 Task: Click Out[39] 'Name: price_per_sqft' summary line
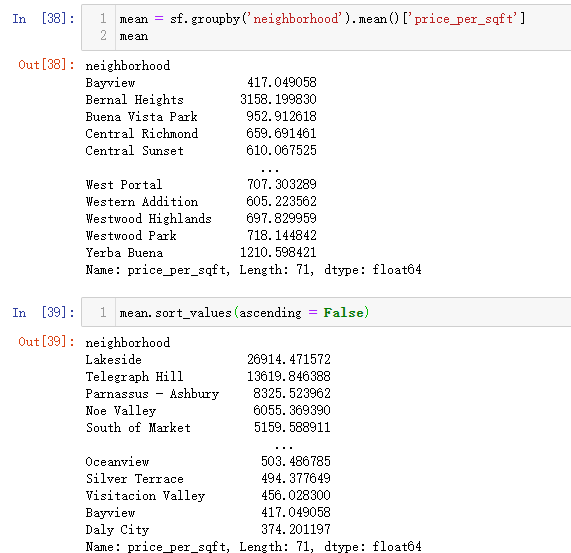coord(253,546)
